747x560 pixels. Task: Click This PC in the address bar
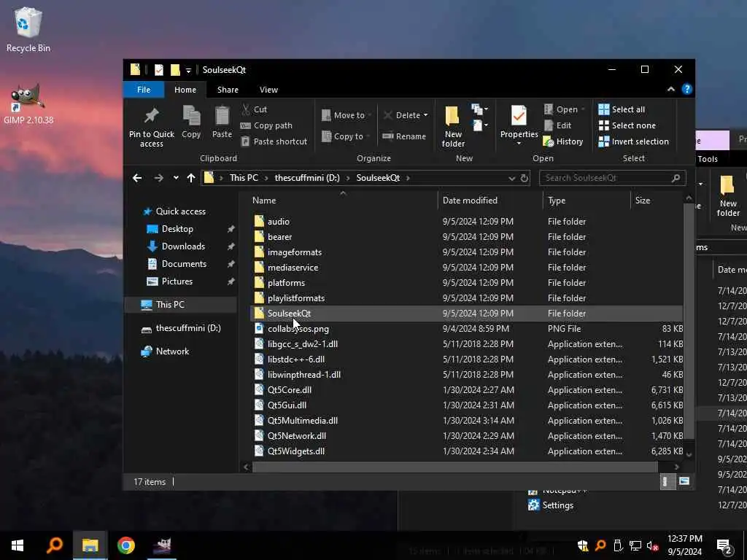point(244,178)
